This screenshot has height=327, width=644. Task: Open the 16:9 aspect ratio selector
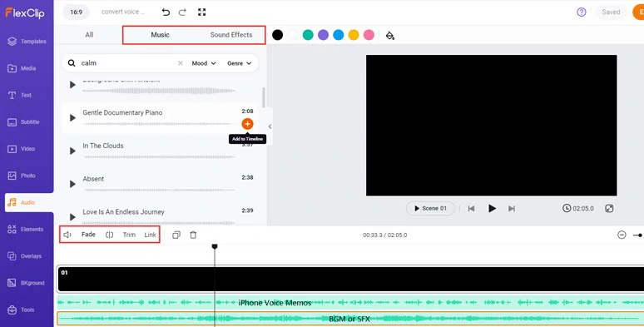pyautogui.click(x=76, y=12)
